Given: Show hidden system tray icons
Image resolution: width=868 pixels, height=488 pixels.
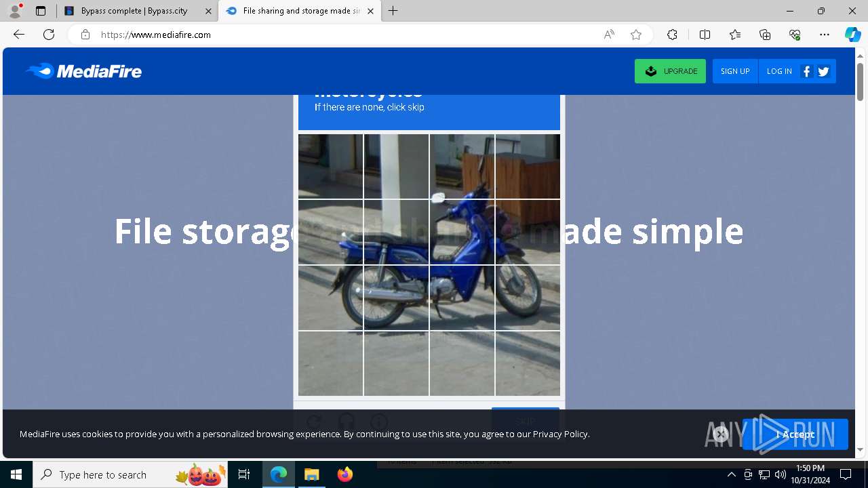Looking at the screenshot, I should coord(731,474).
